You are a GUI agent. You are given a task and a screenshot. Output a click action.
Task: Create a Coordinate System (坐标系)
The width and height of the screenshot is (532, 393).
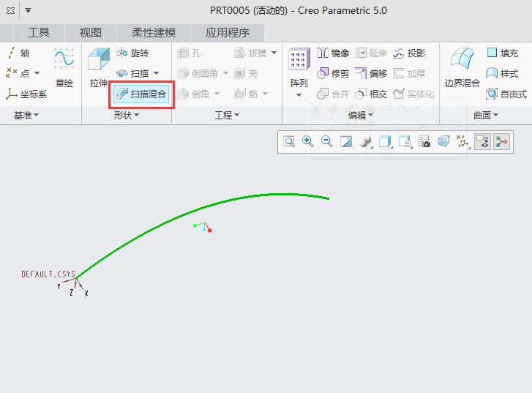[26, 94]
